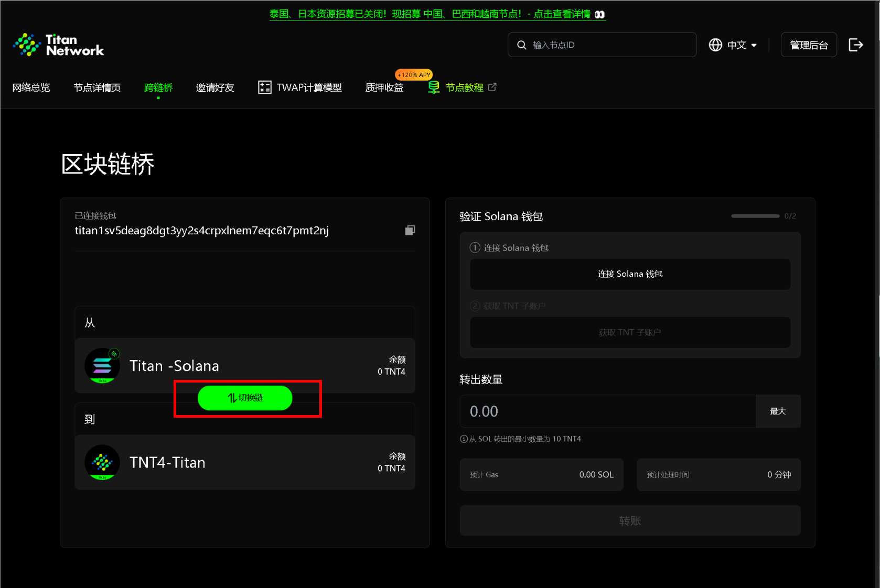880x588 pixels.
Task: Click the logout icon in the header
Action: coord(855,45)
